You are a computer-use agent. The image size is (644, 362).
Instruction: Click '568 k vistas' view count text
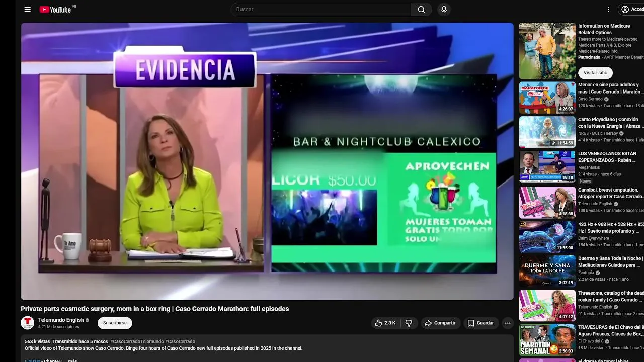click(x=37, y=342)
